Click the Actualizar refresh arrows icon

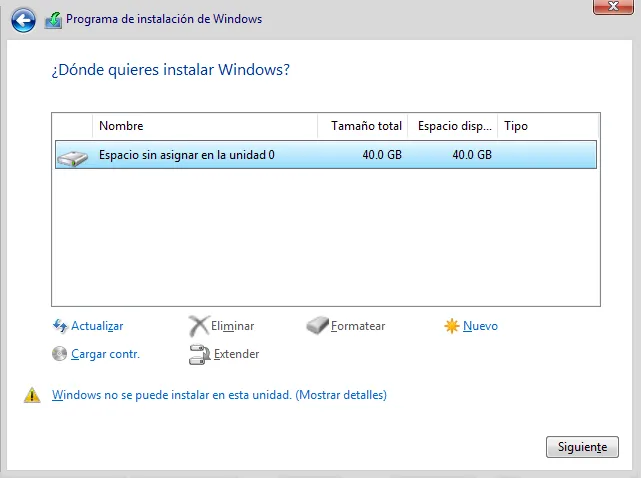click(60, 326)
